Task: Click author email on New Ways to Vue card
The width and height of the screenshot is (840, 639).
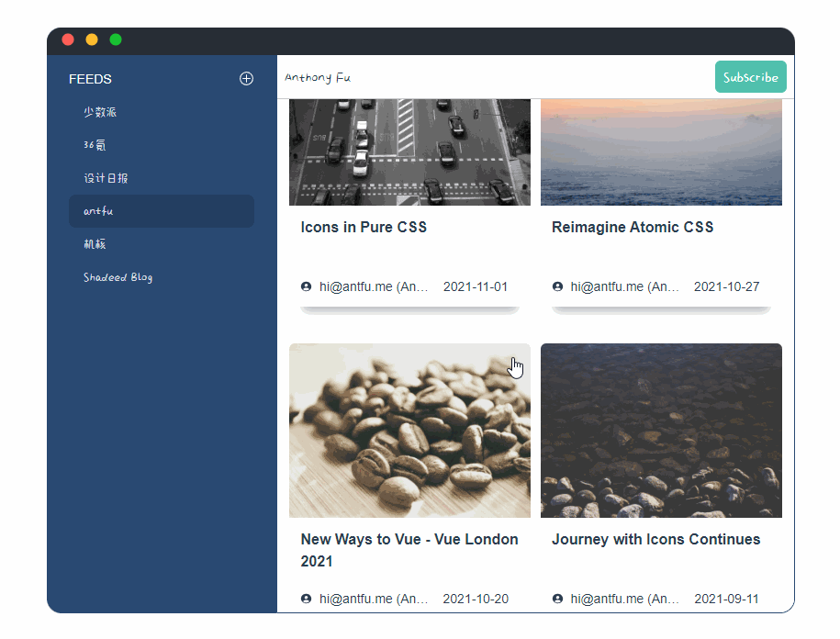Action: click(x=374, y=599)
